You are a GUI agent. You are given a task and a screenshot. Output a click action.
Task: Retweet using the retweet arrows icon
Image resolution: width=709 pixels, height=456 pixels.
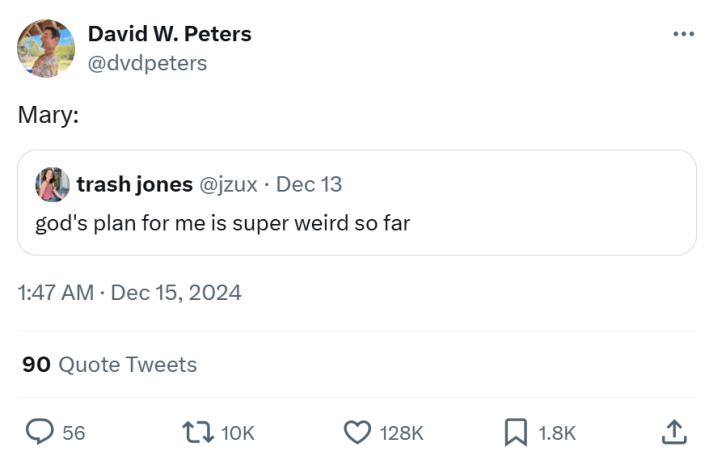(x=195, y=432)
